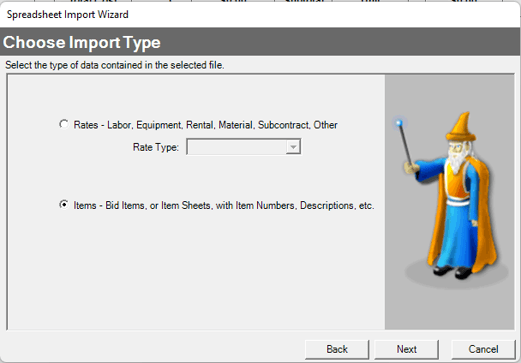Click the 'Select the type of data' instruction text

115,65
